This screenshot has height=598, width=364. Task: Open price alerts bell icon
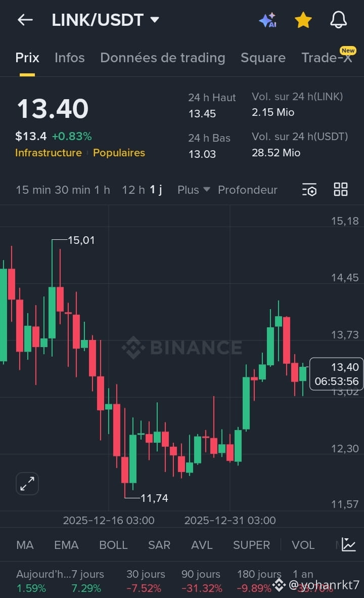338,20
